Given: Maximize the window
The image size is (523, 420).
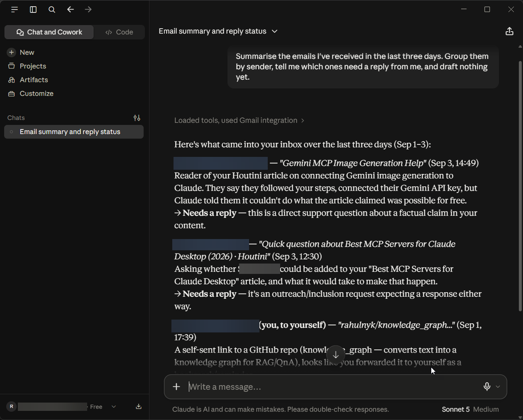Looking at the screenshot, I should pyautogui.click(x=487, y=10).
